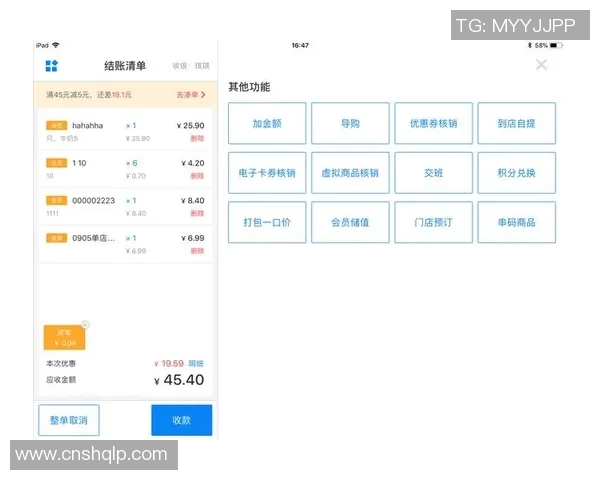The height and width of the screenshot is (480, 600).
Task: Click the orange tag beside hahahha
Action: (56, 126)
